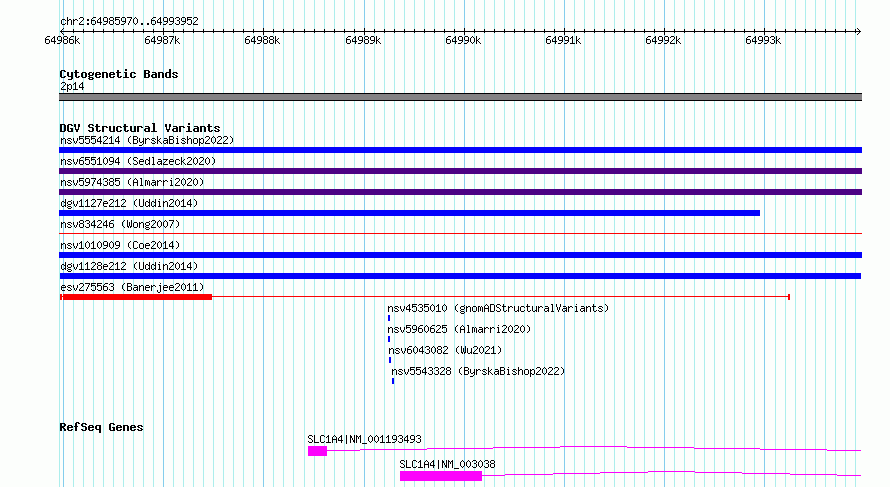890x487 pixels.
Task: Click the small blue marker under nsv6043082
Action: click(390, 360)
